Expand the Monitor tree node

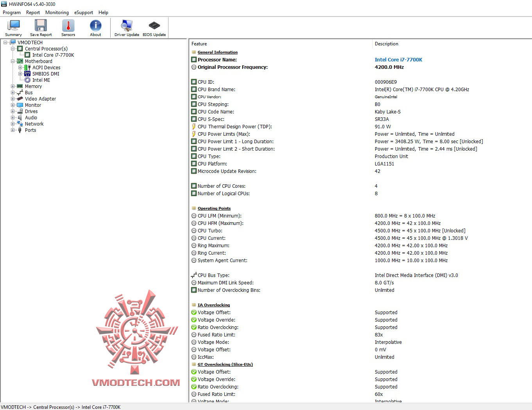coord(13,105)
